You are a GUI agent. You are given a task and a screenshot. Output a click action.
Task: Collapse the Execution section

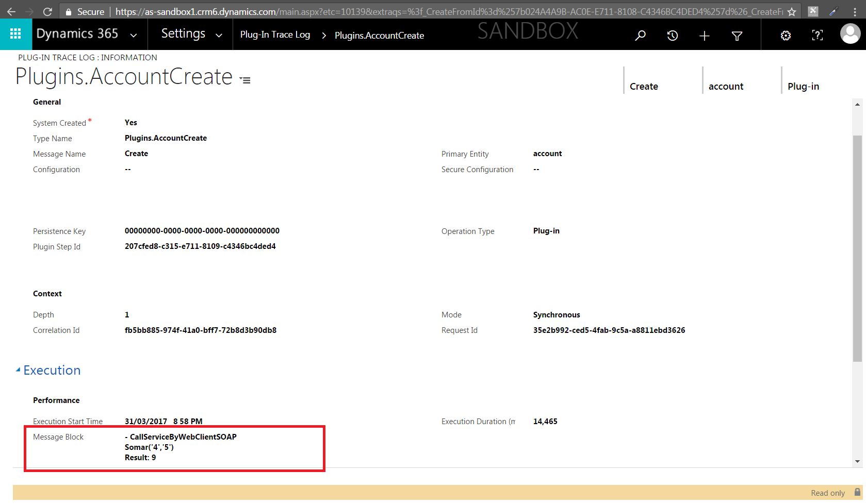[x=18, y=370]
